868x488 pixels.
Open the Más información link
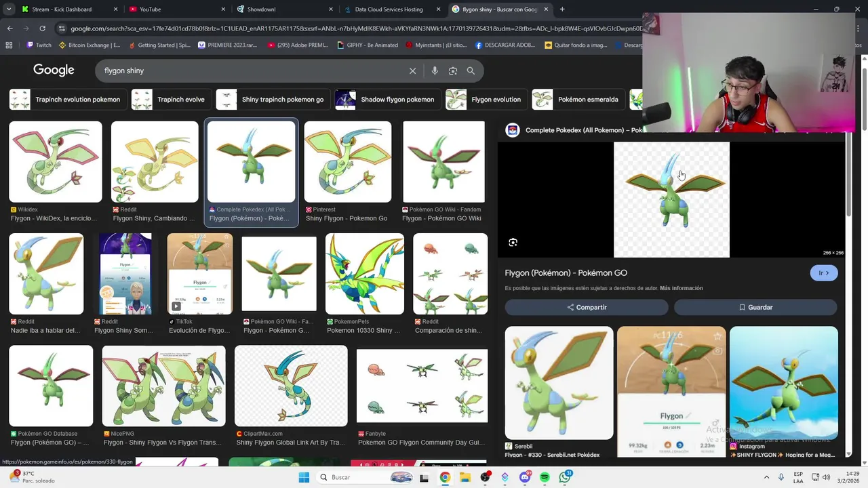click(x=681, y=288)
